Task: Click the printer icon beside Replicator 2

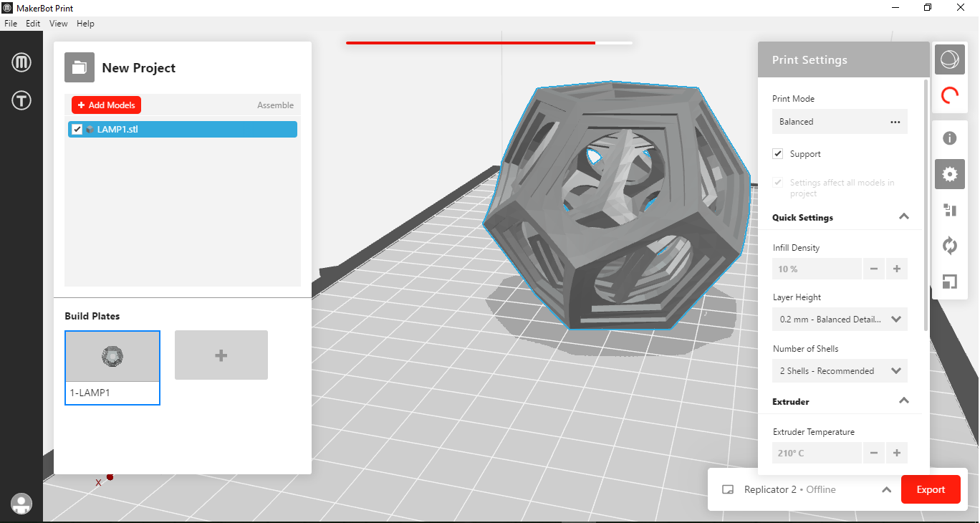Action: [728, 490]
